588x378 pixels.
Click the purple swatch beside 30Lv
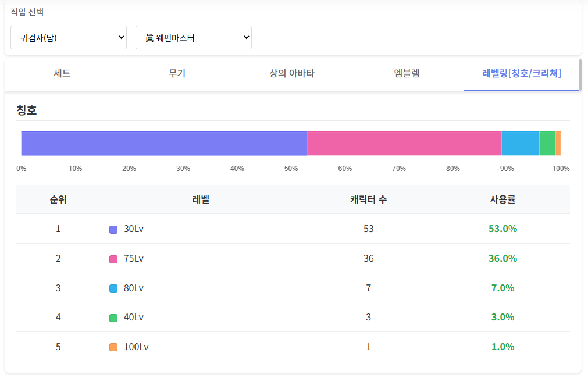113,229
